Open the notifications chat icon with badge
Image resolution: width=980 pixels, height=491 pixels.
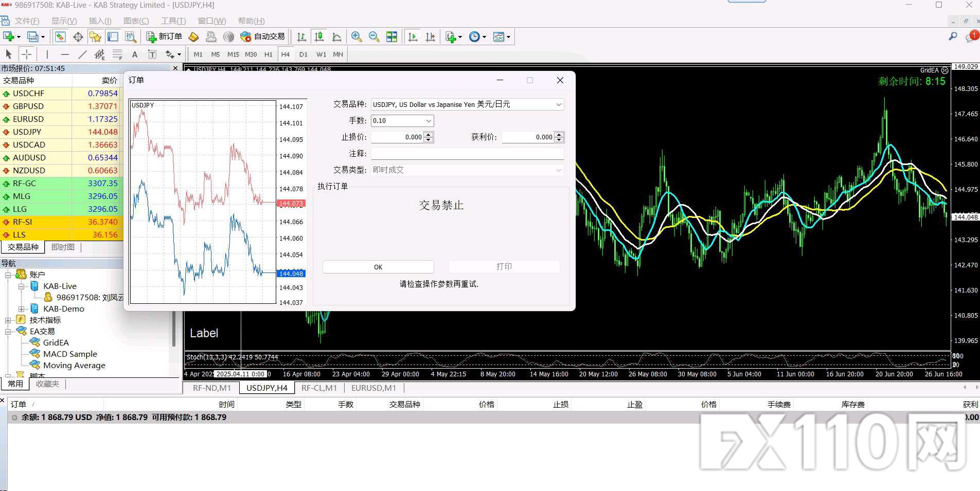971,37
